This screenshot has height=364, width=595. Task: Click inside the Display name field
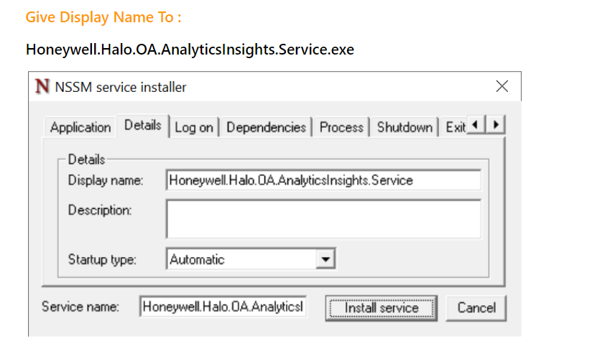(x=323, y=180)
